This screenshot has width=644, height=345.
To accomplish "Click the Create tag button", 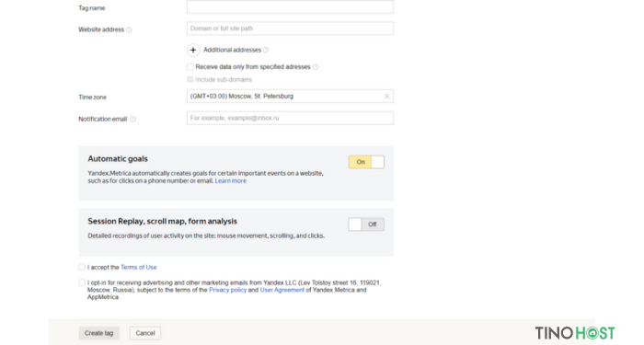I will click(99, 333).
